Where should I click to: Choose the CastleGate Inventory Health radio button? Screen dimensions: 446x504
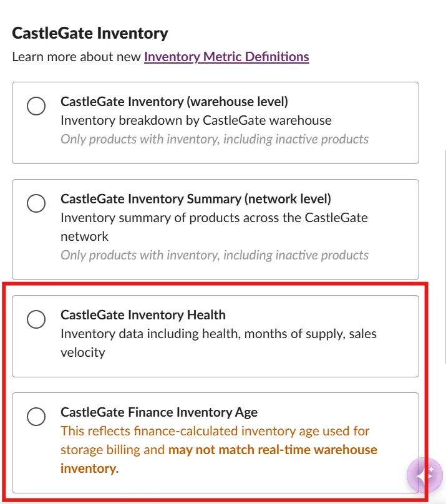pos(36,319)
